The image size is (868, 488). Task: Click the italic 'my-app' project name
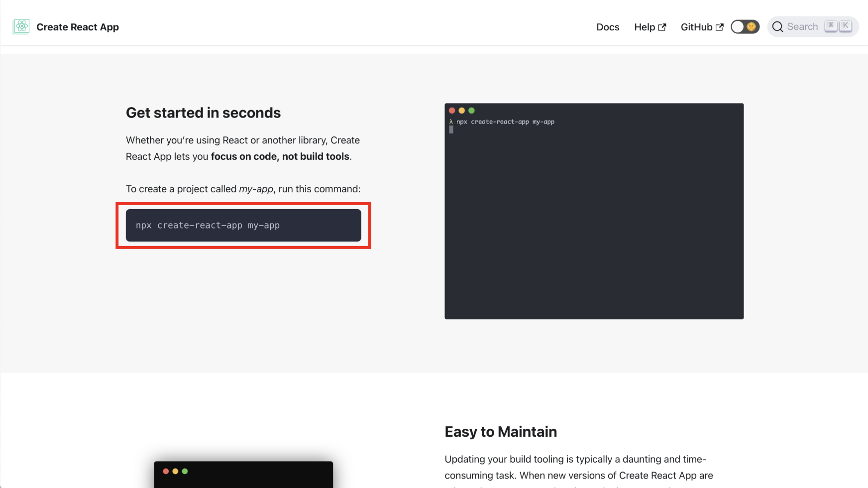pyautogui.click(x=256, y=189)
